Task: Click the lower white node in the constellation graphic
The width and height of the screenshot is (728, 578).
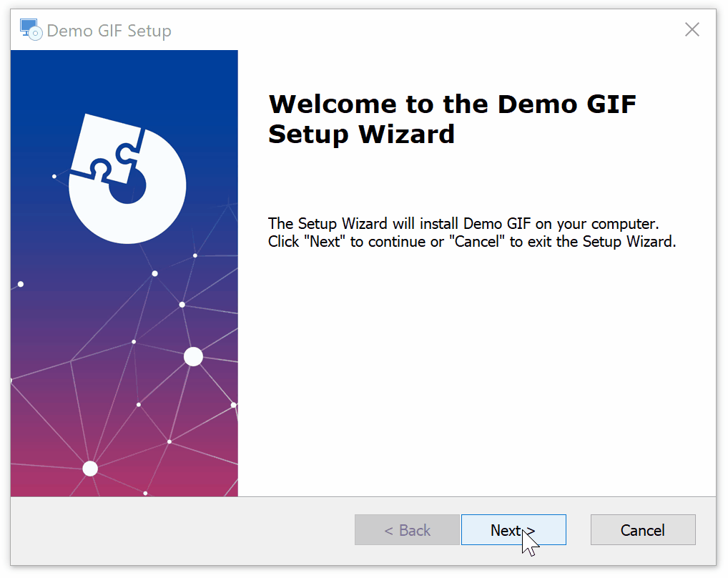Action: click(x=89, y=469)
